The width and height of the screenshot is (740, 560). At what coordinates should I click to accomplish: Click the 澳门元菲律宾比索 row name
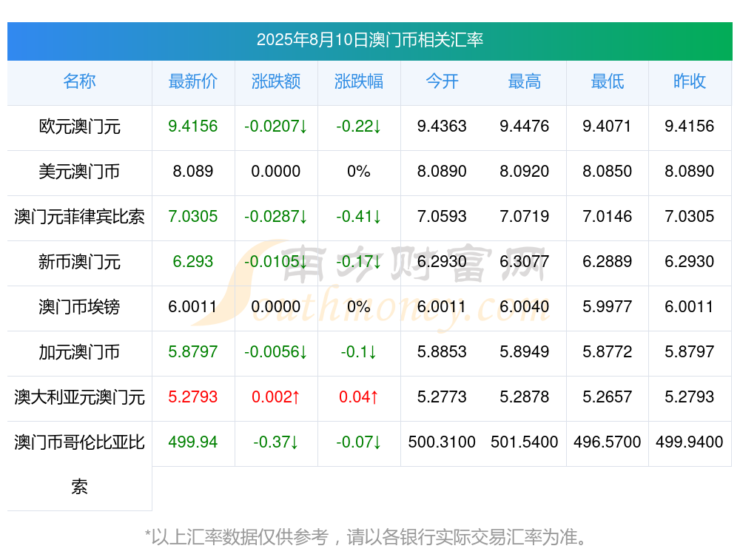(79, 217)
